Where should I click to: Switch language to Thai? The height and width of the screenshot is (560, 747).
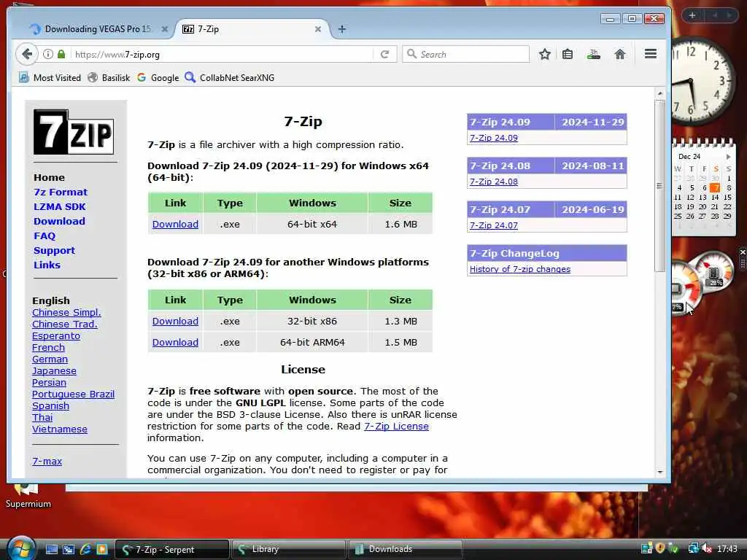point(42,417)
